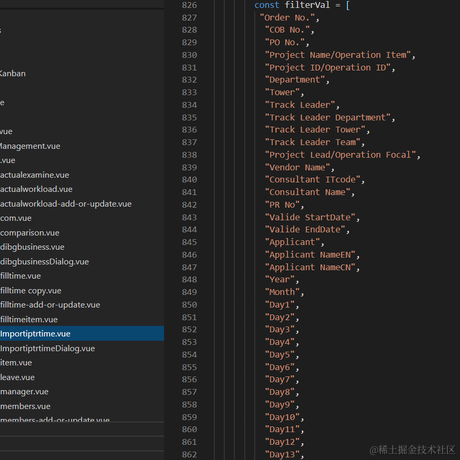Open filltime.vue in the explorer
460x460 pixels.
tap(20, 276)
